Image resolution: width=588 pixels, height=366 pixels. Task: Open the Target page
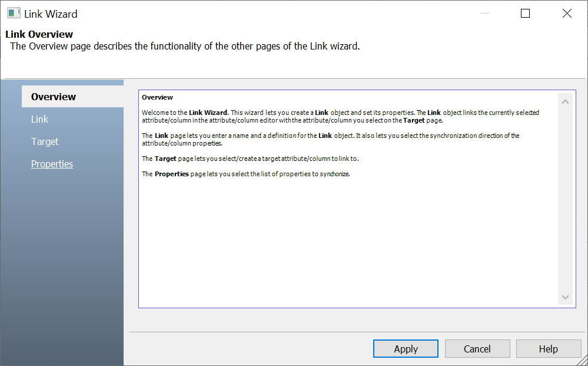coord(45,141)
